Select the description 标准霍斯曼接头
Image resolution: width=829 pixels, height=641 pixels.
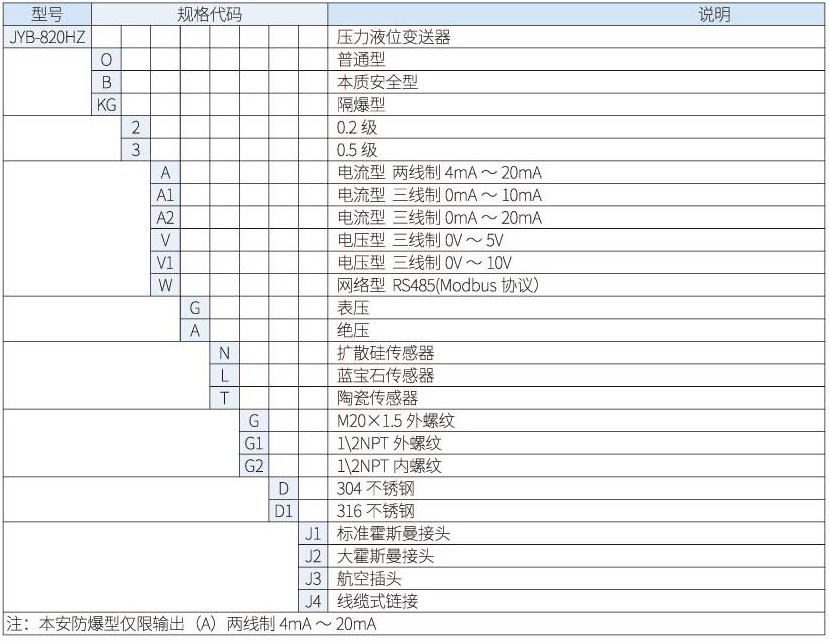click(x=394, y=534)
